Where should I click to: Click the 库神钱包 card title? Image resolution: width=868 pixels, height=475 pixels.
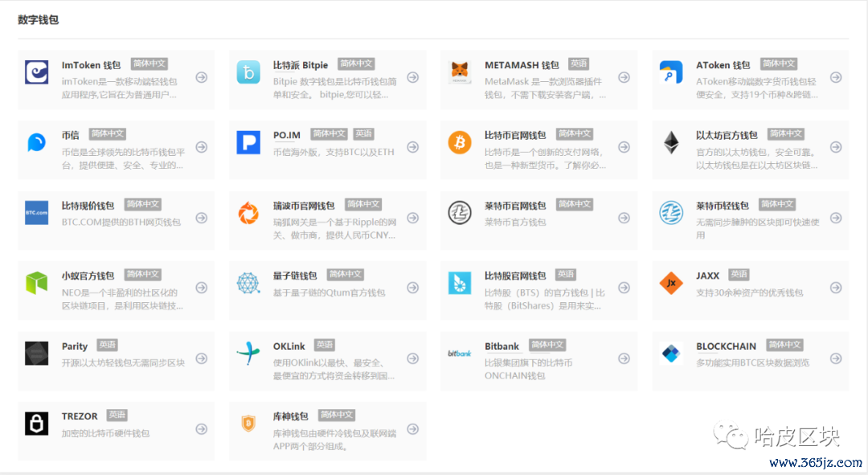click(x=291, y=416)
